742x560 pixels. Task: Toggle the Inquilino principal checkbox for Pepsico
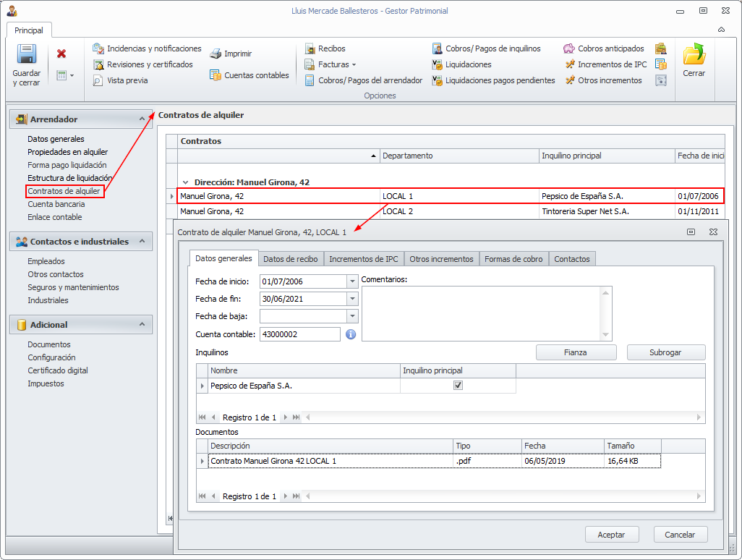click(458, 386)
